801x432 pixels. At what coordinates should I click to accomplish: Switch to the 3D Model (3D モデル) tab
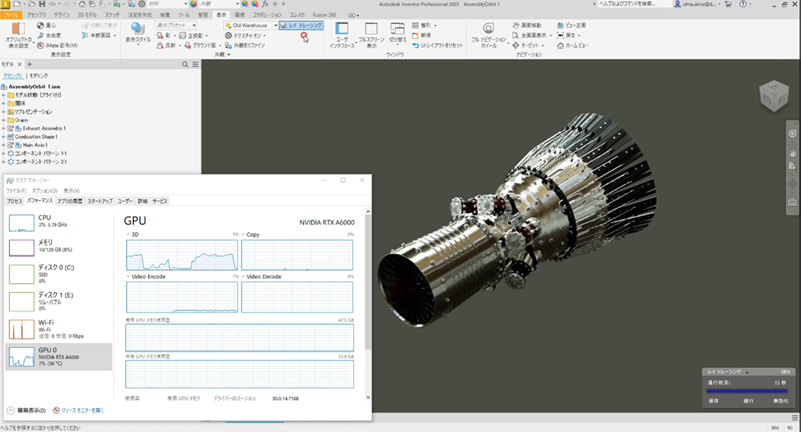coord(88,15)
